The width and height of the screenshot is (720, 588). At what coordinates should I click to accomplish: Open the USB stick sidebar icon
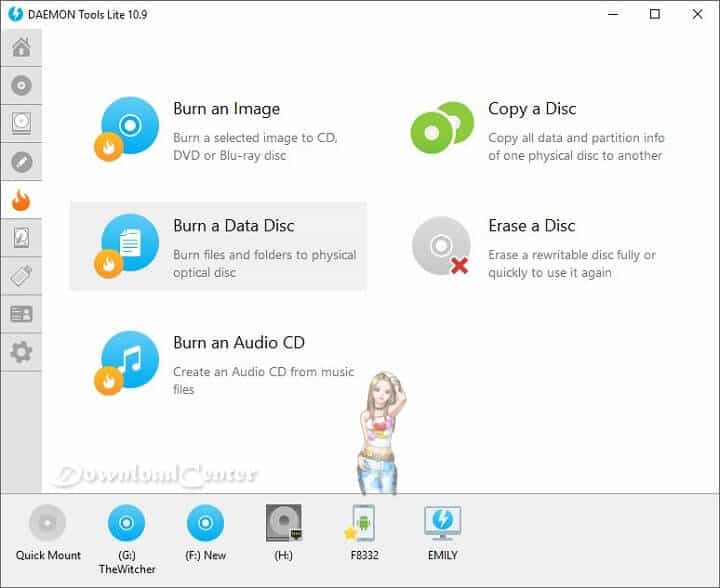click(x=21, y=276)
